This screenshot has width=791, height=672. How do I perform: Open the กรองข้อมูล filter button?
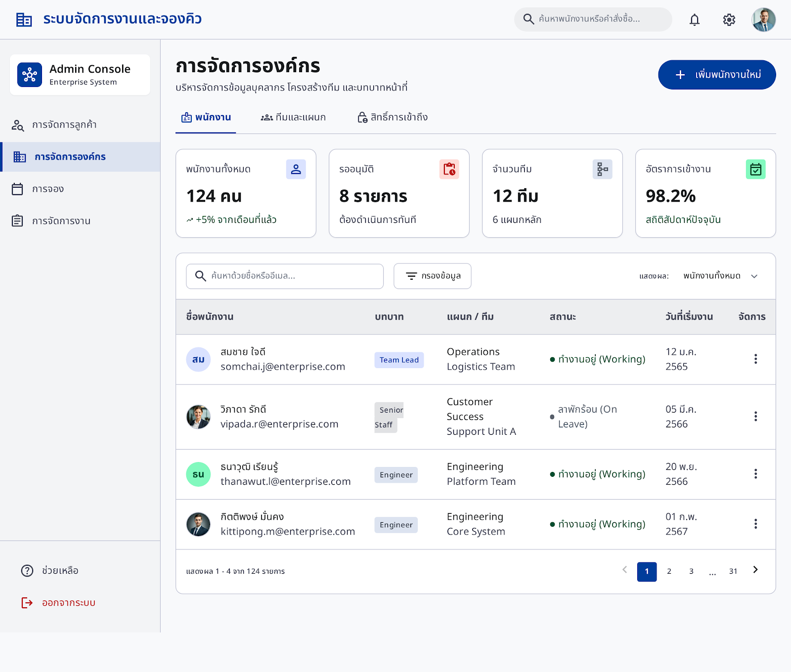(433, 276)
